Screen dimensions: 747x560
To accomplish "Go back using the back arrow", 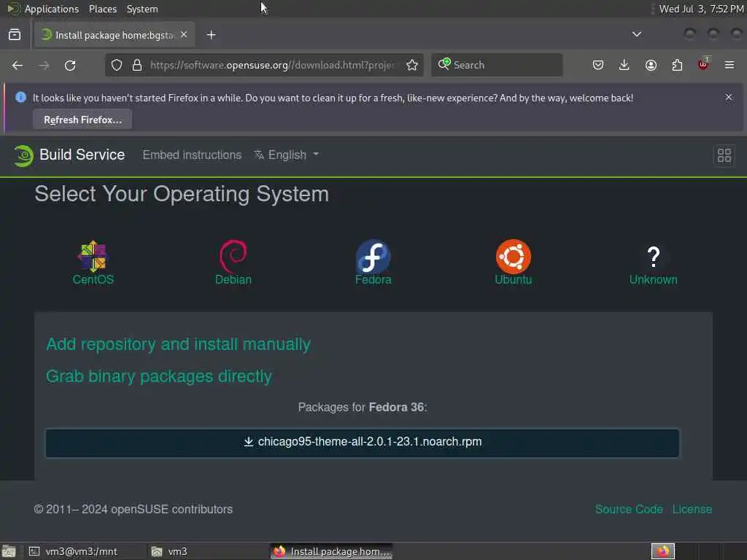I will [x=18, y=65].
